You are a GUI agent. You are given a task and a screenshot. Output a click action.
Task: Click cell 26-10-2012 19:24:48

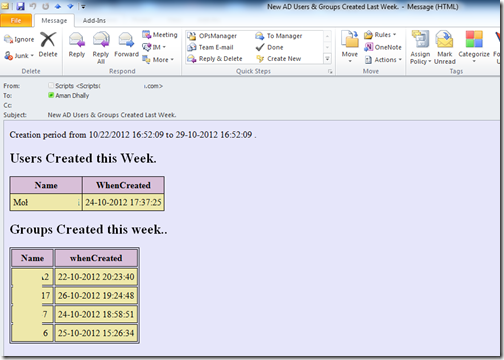coord(96,295)
